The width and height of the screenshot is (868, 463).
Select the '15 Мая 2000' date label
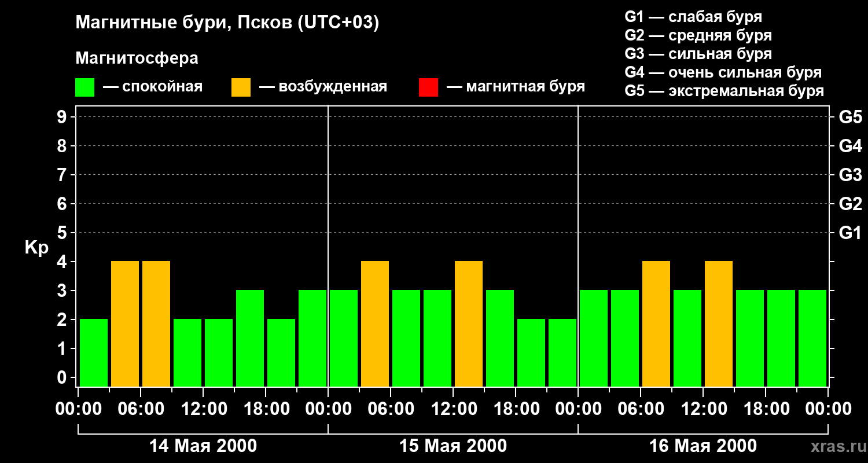point(453,446)
